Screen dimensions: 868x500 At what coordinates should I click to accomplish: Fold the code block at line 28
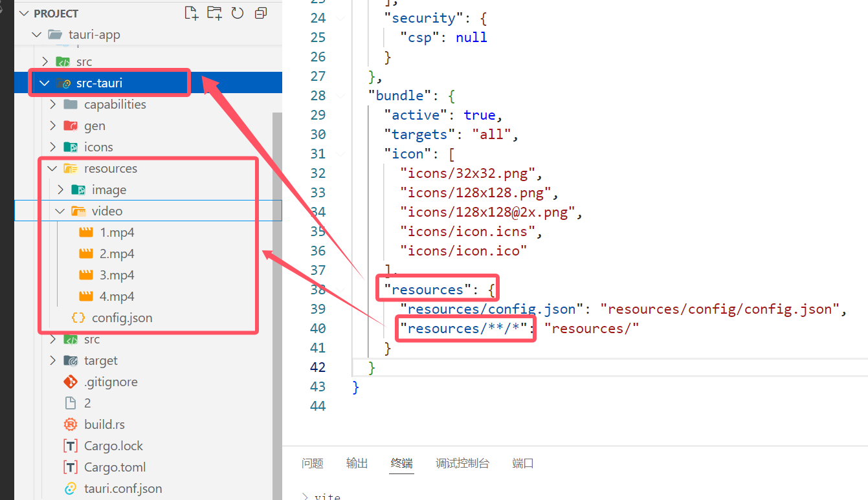coord(341,95)
